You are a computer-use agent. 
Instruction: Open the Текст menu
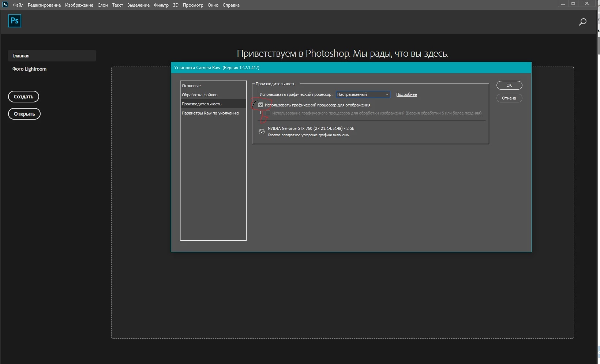[117, 5]
